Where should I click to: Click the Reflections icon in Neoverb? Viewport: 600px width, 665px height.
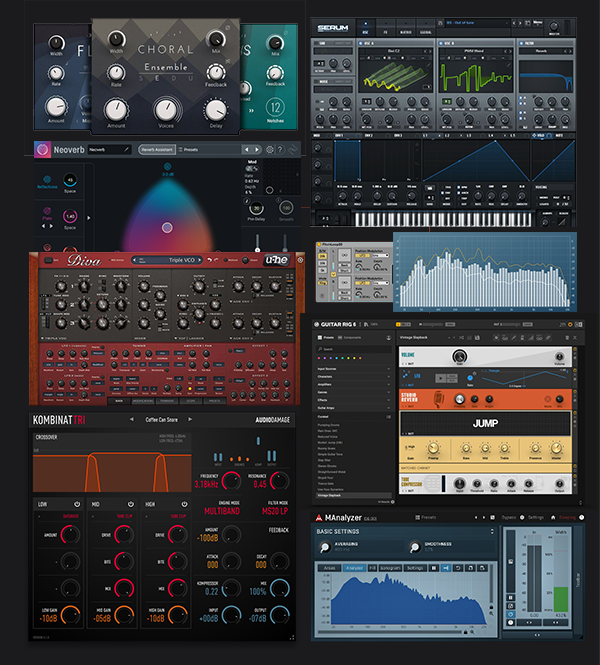coord(47,179)
